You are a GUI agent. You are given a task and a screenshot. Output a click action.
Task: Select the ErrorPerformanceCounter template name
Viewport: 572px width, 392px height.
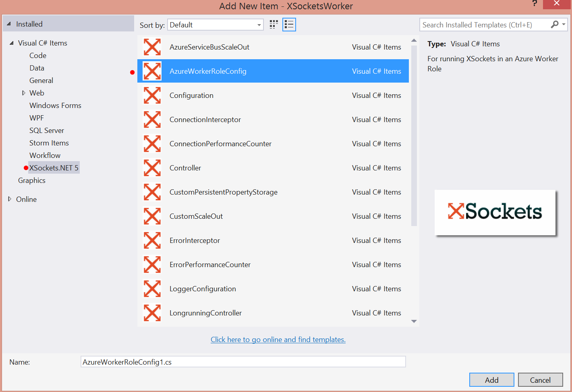click(210, 265)
